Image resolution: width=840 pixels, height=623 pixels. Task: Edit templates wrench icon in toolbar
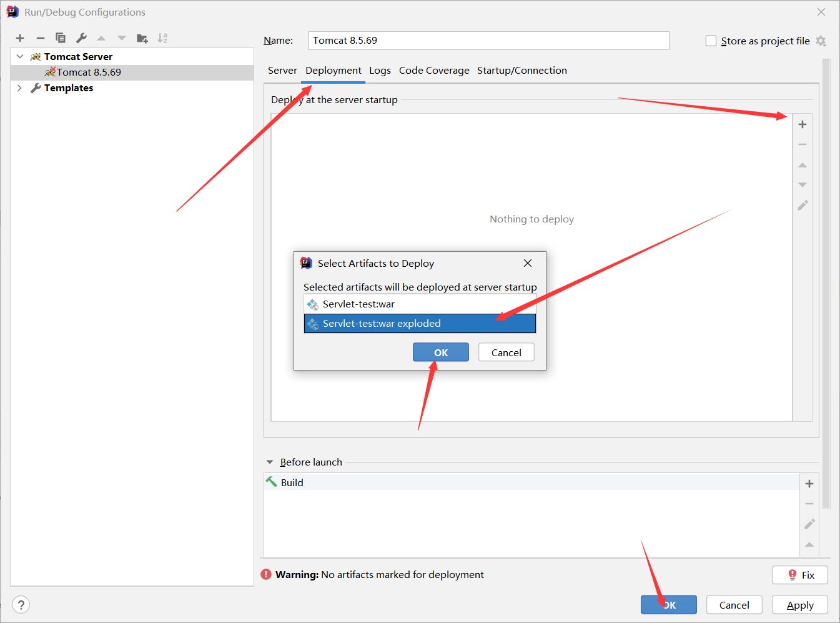point(81,38)
